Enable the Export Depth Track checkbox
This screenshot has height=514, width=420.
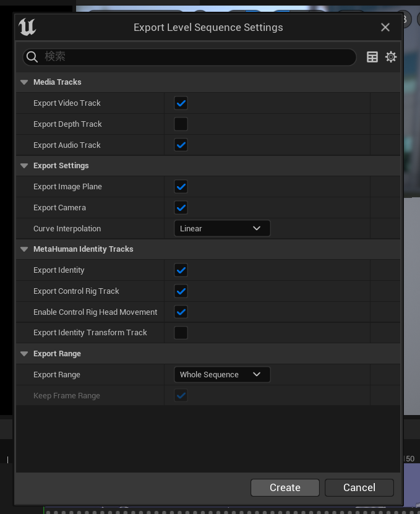[181, 124]
